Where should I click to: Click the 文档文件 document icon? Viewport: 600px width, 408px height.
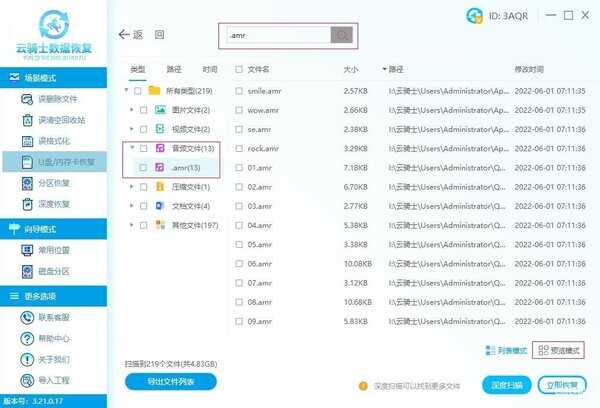coord(160,206)
